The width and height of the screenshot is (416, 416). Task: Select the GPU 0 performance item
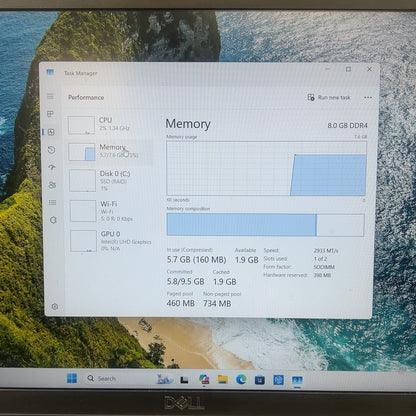[x=111, y=241]
